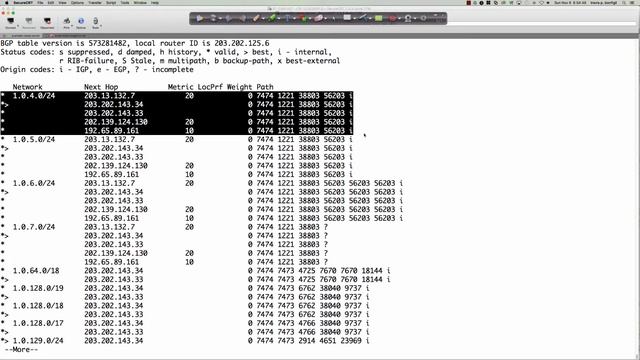Open the red ellipse dropdown arrow
Viewport: 640px width, 360px height.
click(x=400, y=19)
